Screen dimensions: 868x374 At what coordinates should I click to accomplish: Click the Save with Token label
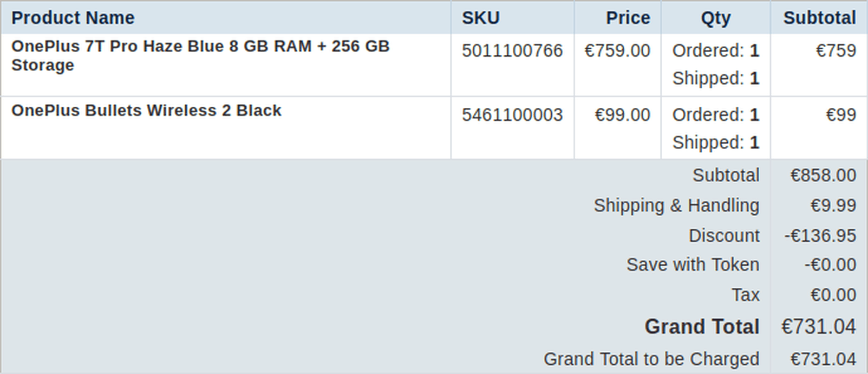pyautogui.click(x=693, y=265)
